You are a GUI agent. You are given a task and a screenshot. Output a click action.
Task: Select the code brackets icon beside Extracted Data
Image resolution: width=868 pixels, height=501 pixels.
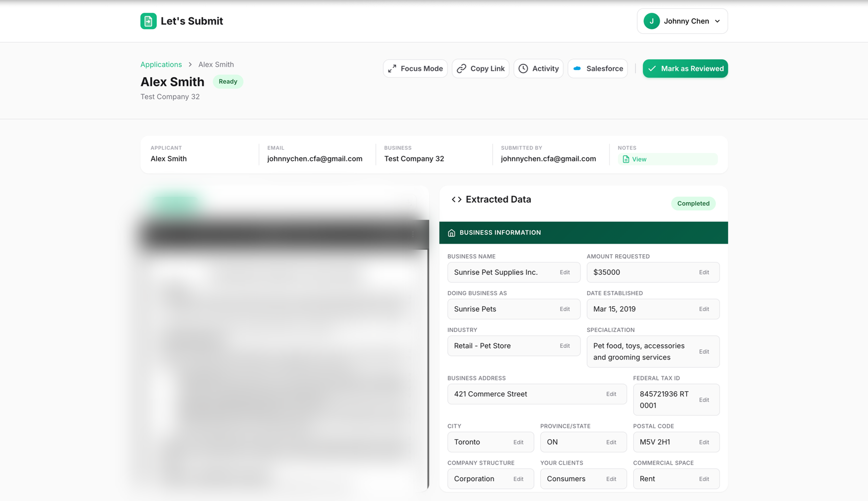click(456, 199)
